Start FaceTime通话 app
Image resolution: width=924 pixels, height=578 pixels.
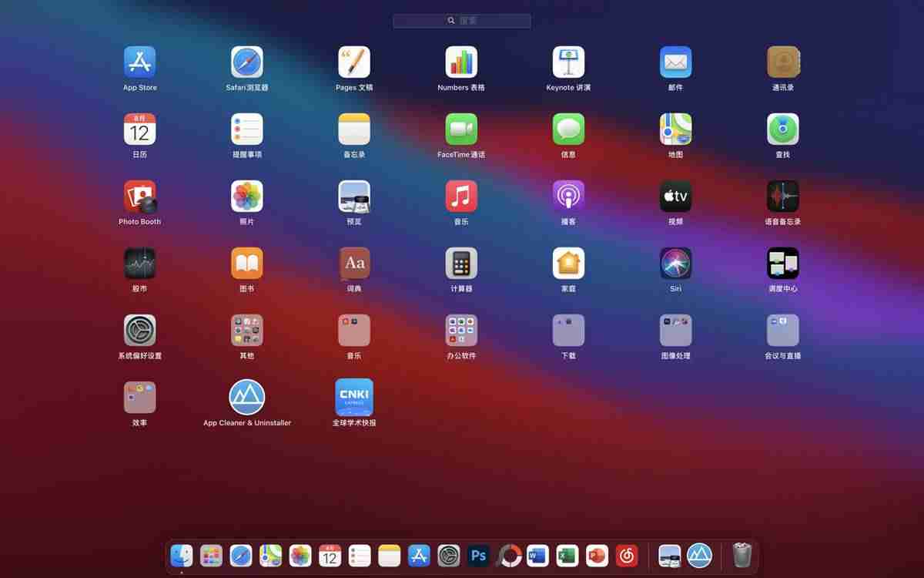click(461, 129)
